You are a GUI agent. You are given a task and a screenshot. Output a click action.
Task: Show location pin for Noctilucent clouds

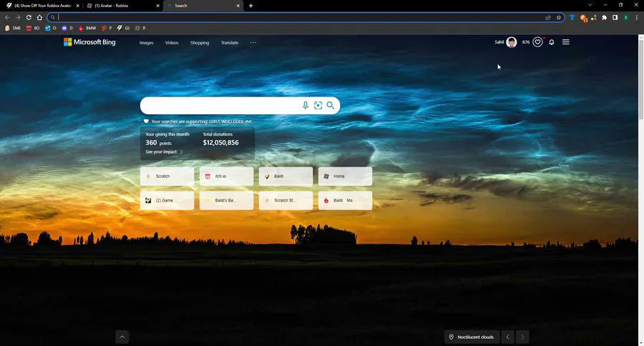[451, 337]
